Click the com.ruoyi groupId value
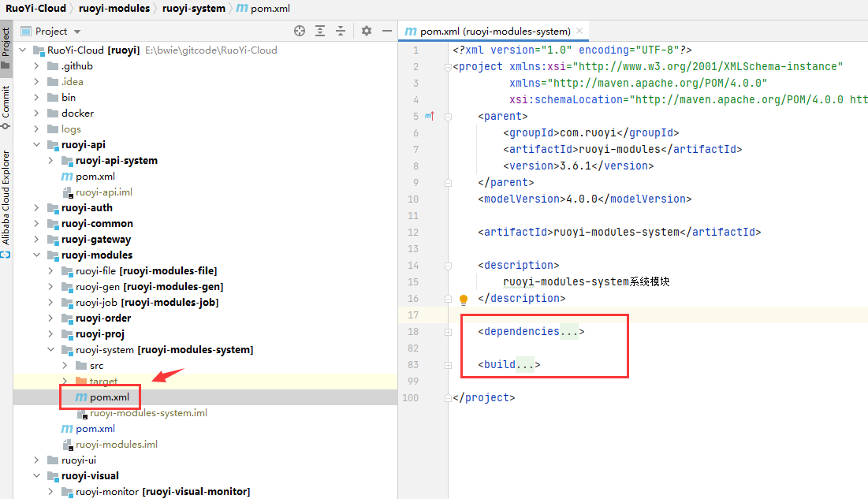868x499 pixels. click(x=588, y=132)
